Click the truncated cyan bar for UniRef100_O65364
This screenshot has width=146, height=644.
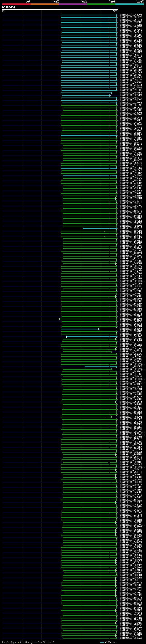[x=80, y=329]
